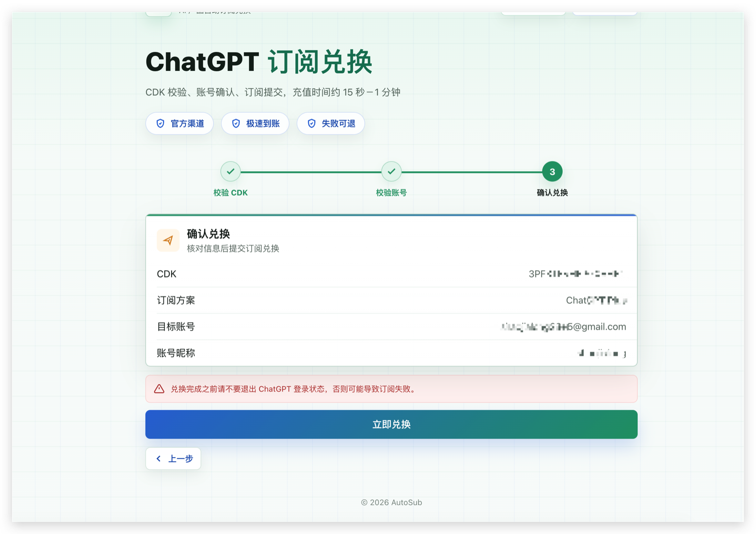Click the shield icon in 失败可退 badge
This screenshot has height=534, width=756.
pyautogui.click(x=312, y=123)
